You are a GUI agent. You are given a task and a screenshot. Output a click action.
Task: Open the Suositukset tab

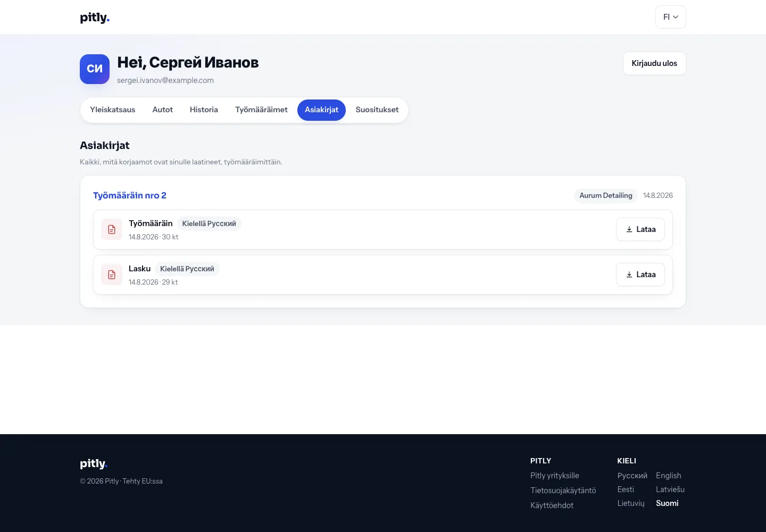pyautogui.click(x=377, y=110)
